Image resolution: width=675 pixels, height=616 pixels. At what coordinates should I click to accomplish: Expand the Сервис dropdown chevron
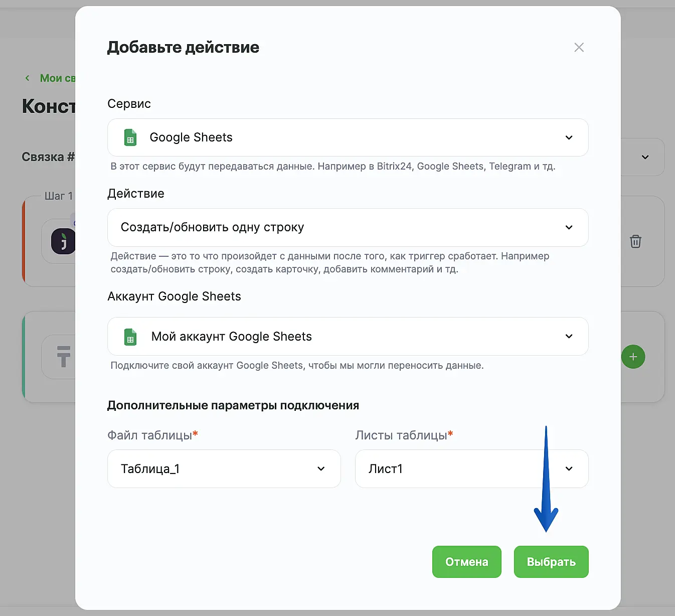(x=569, y=137)
